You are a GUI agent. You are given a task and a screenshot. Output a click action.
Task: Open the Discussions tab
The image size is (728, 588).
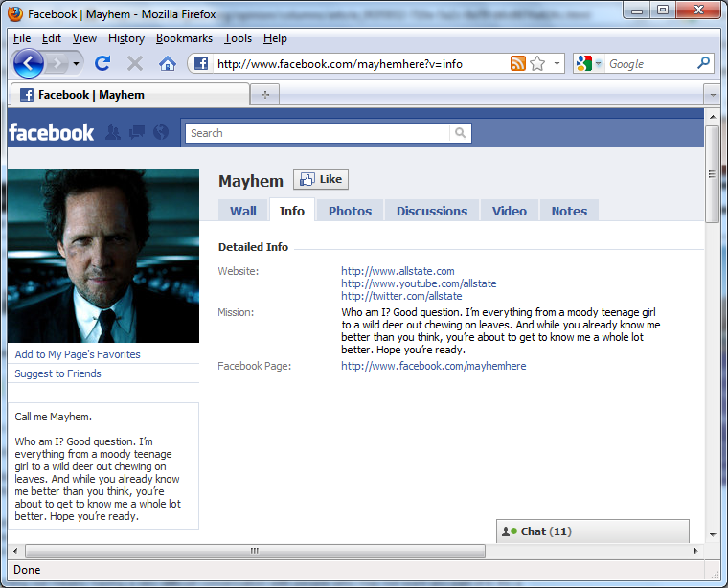(432, 211)
